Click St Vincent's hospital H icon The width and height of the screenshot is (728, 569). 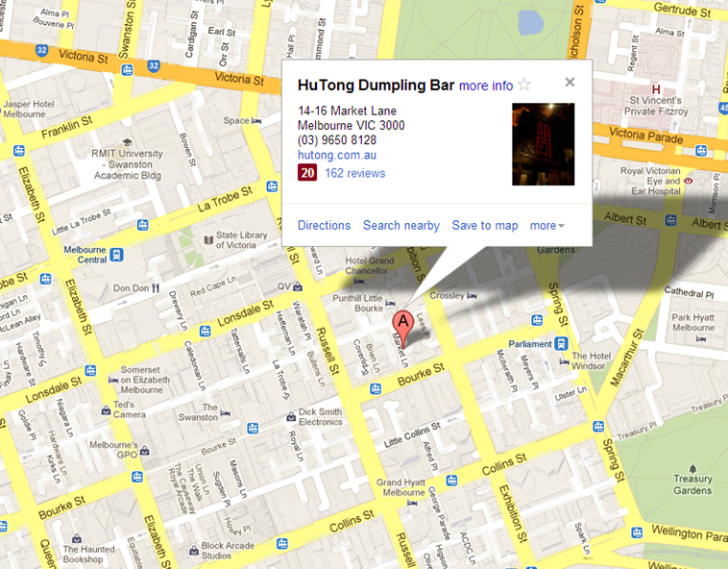[x=656, y=88]
